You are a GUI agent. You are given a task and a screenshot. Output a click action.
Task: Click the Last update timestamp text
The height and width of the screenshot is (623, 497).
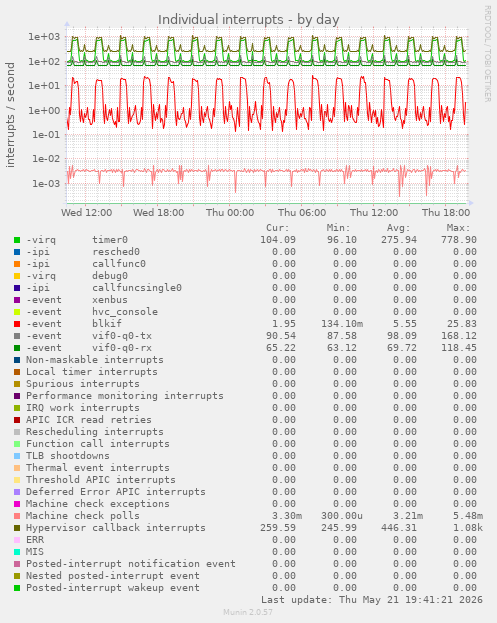tap(372, 600)
